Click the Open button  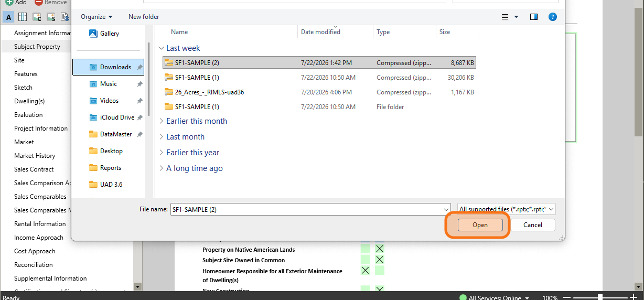point(480,225)
